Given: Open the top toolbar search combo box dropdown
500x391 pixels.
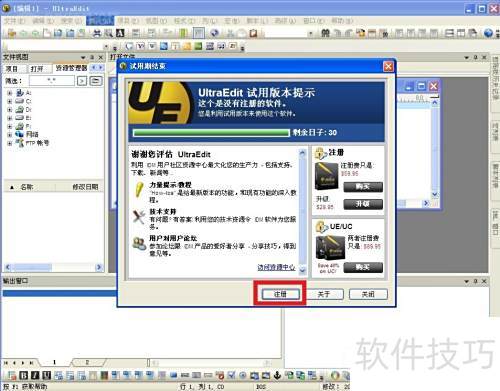Looking at the screenshot, I should coord(310,33).
